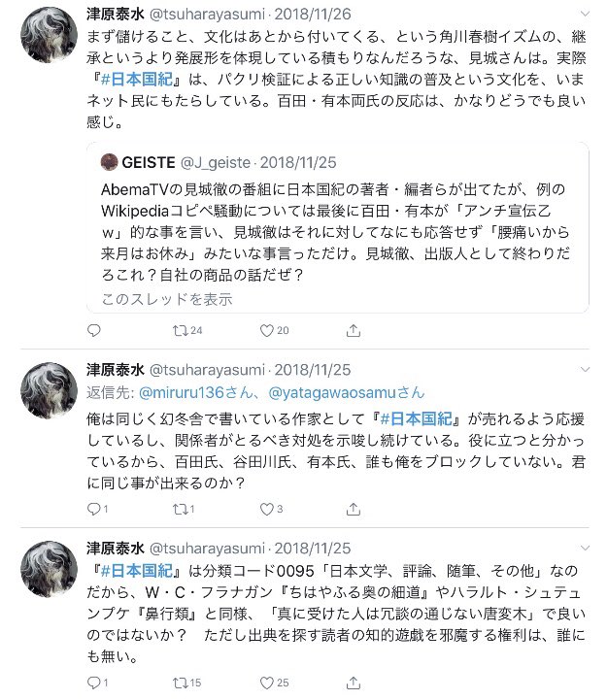
Task: Share the third tweet via the upload icon
Action: tap(353, 683)
